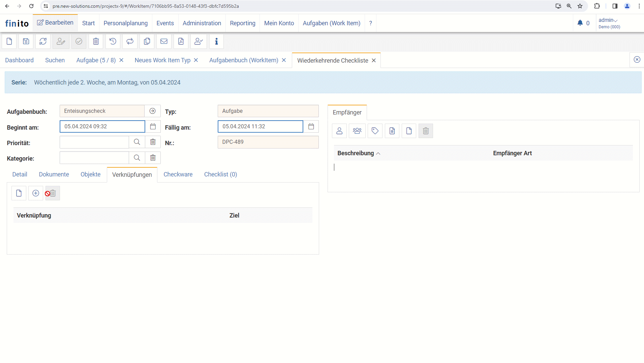Switch to the Checkware tab
644x363 pixels.
coord(178,174)
